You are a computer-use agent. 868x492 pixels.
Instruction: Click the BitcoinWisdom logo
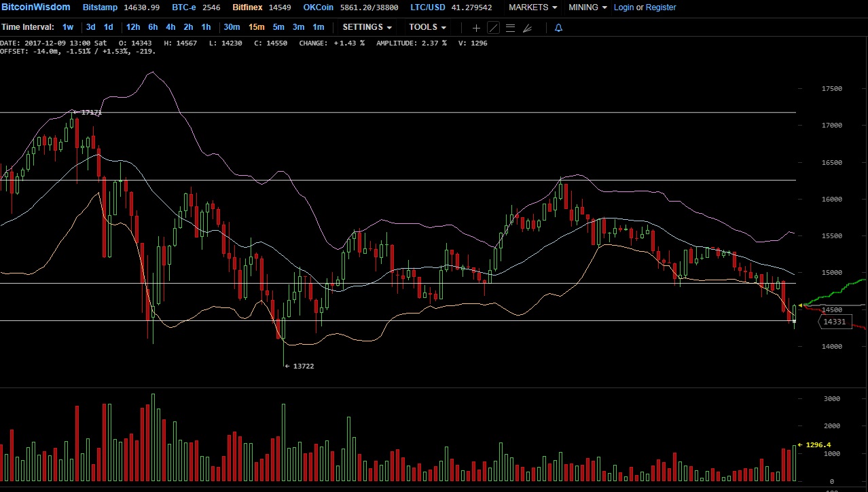[35, 7]
